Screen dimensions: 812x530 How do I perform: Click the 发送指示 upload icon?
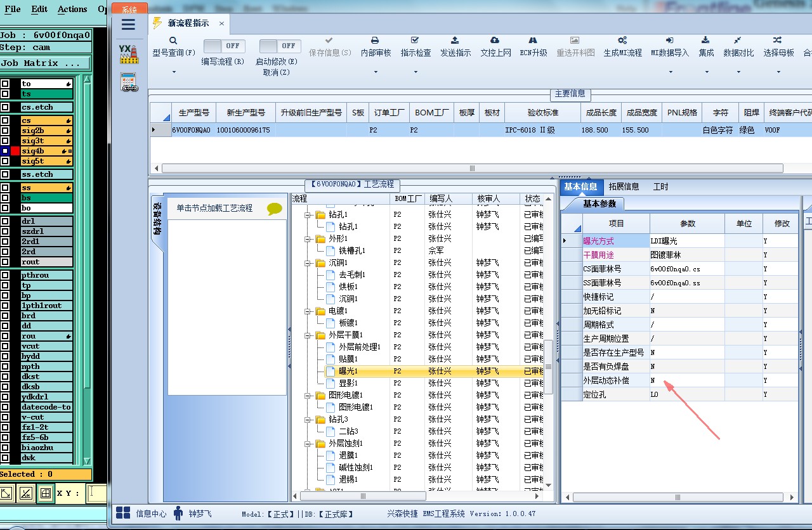click(x=455, y=41)
